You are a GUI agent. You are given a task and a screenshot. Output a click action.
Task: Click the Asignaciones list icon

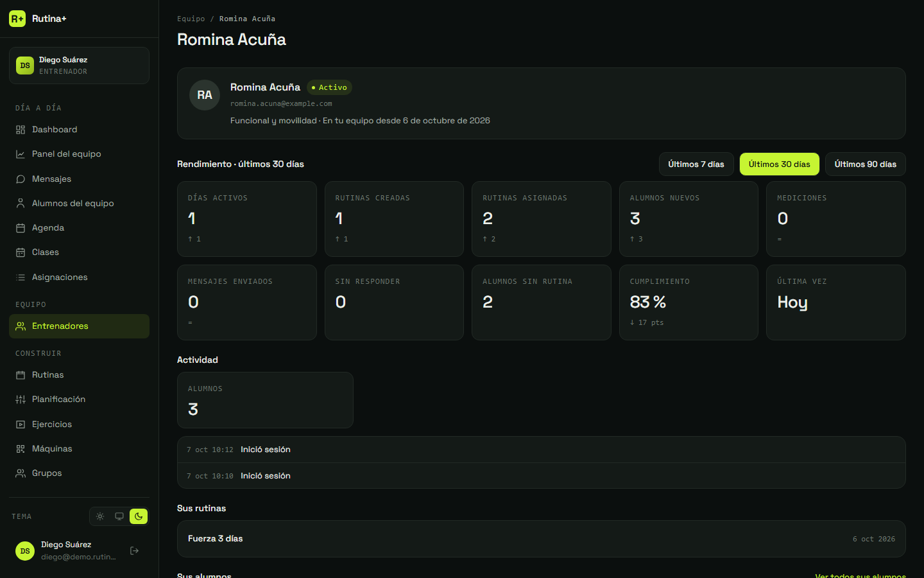(21, 277)
